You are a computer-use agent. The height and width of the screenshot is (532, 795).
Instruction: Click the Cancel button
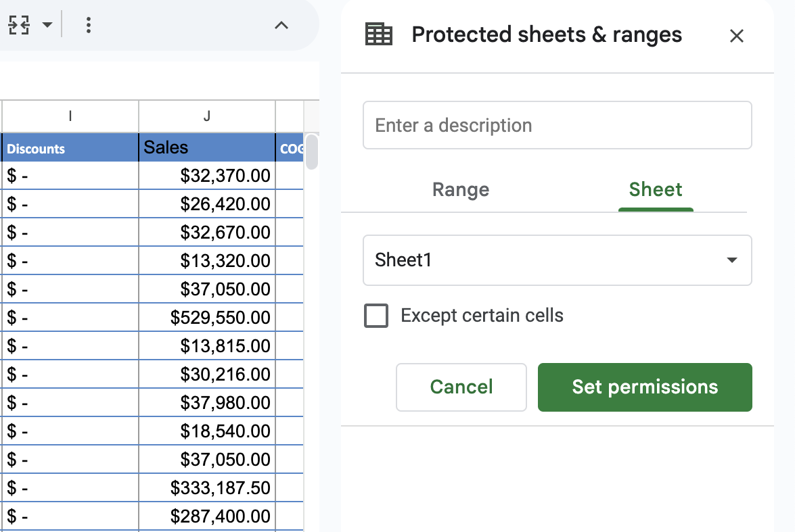[x=461, y=387]
